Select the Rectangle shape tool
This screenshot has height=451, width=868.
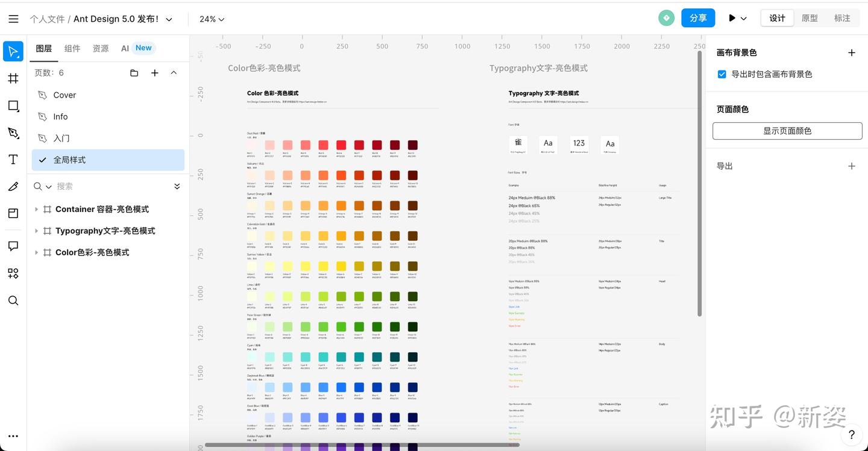[13, 105]
